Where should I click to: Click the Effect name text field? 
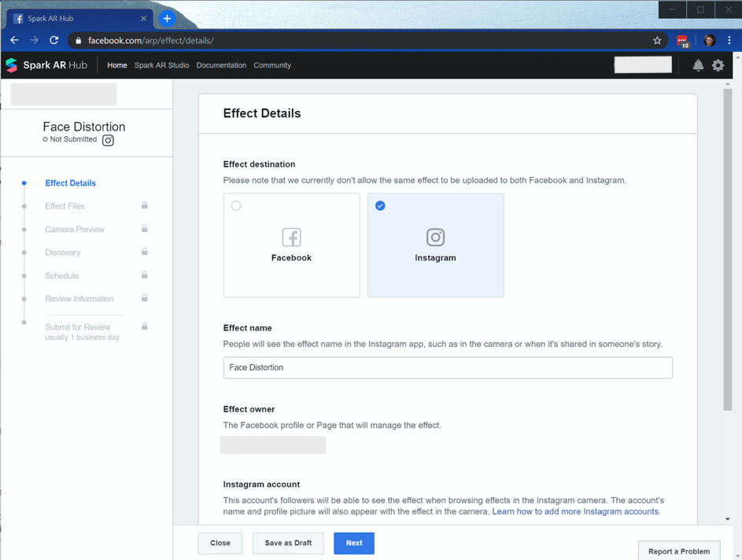point(448,367)
